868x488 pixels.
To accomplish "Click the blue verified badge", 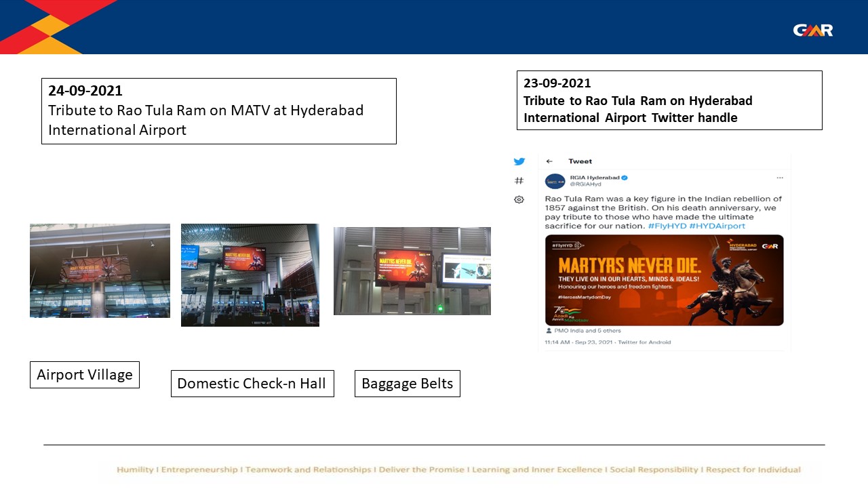I will 625,178.
